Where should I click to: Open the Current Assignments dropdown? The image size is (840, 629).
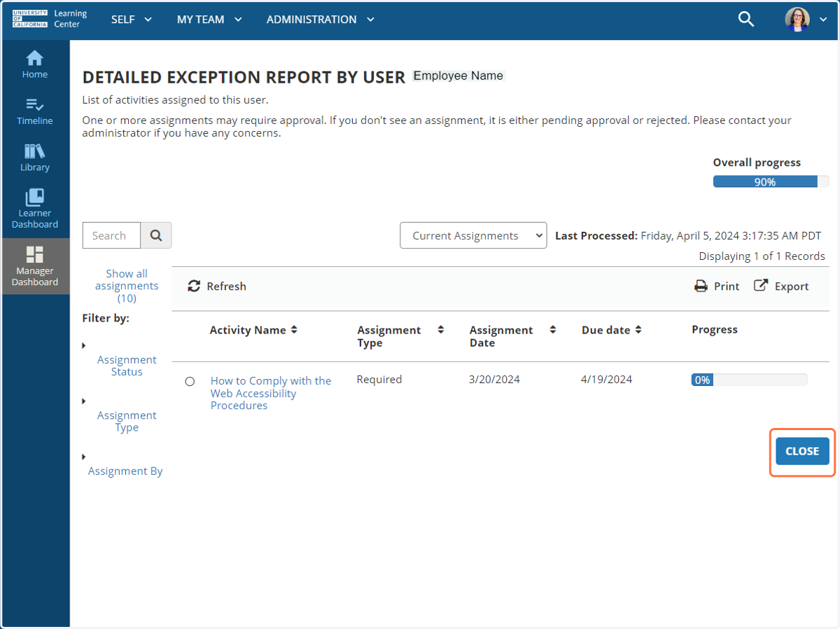pos(473,235)
